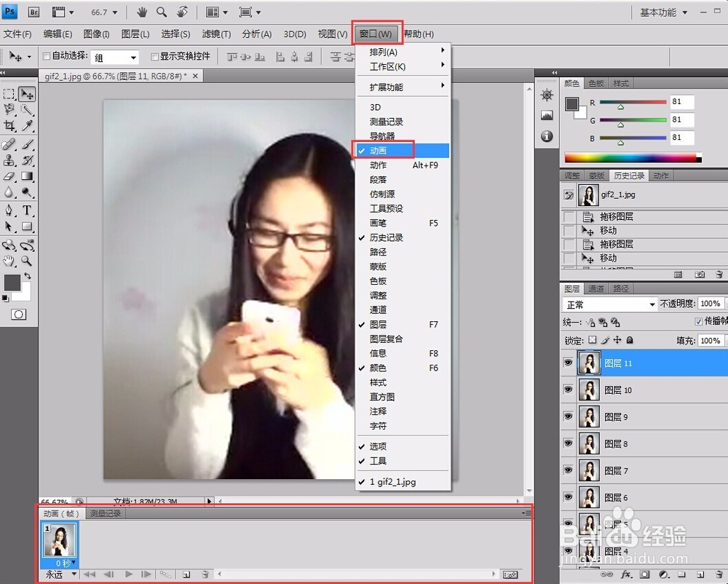Screen dimensions: 728x584
Task: Switch to the 通道 tab
Action: click(596, 289)
